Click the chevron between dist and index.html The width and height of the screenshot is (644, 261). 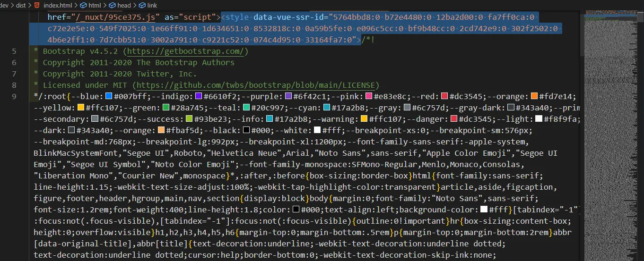[30, 5]
